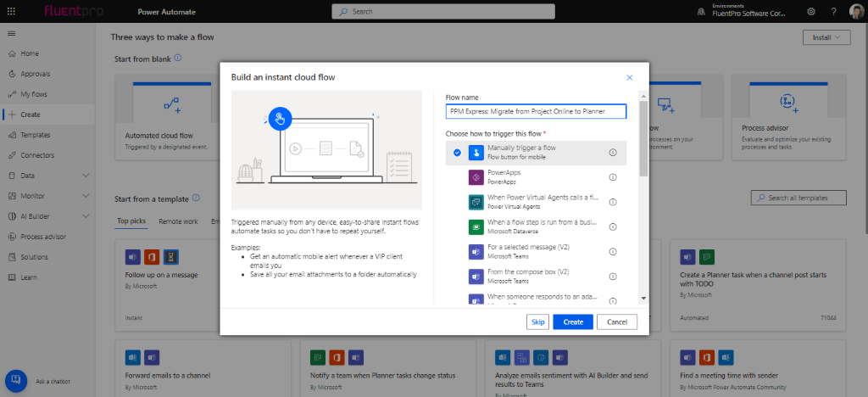Click the Flow name input field
Image resolution: width=868 pixels, height=397 pixels.
536,111
